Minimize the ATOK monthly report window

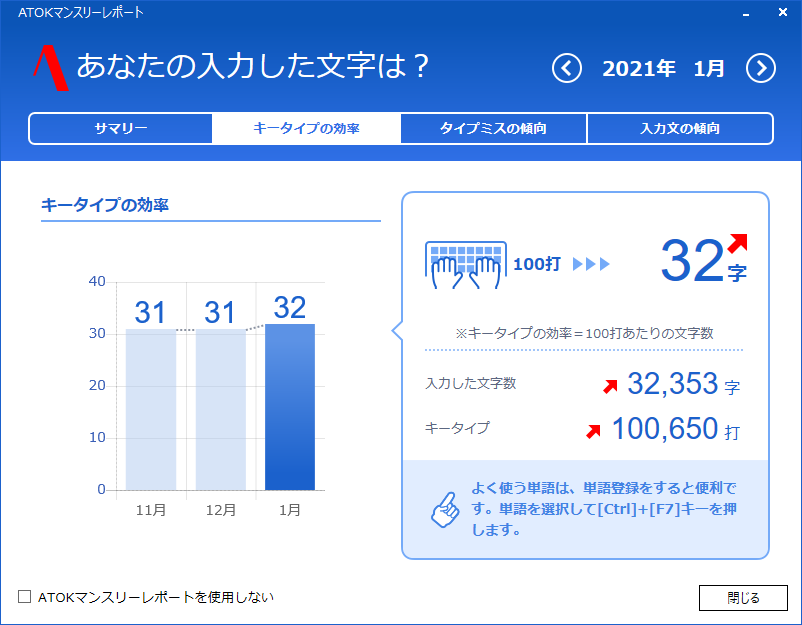[745, 14]
